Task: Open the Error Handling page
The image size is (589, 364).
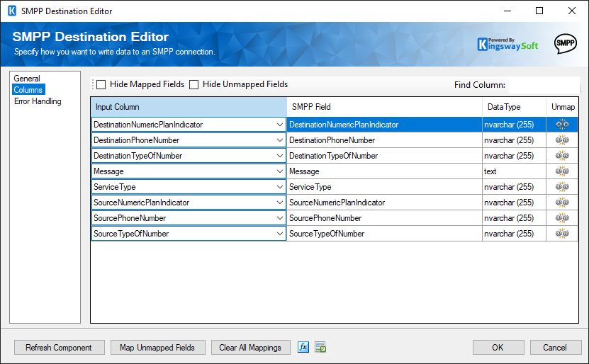Action: (x=38, y=101)
